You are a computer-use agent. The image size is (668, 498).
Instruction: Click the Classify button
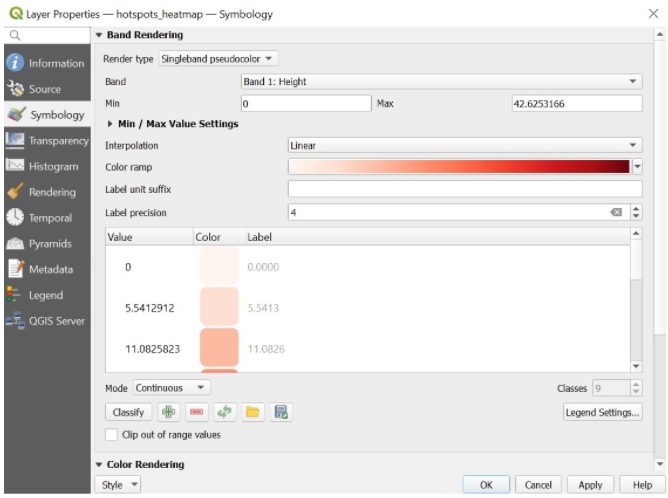click(x=128, y=412)
